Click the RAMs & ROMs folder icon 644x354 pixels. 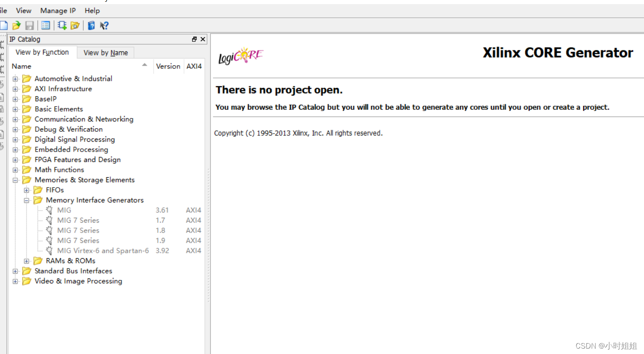click(x=38, y=261)
